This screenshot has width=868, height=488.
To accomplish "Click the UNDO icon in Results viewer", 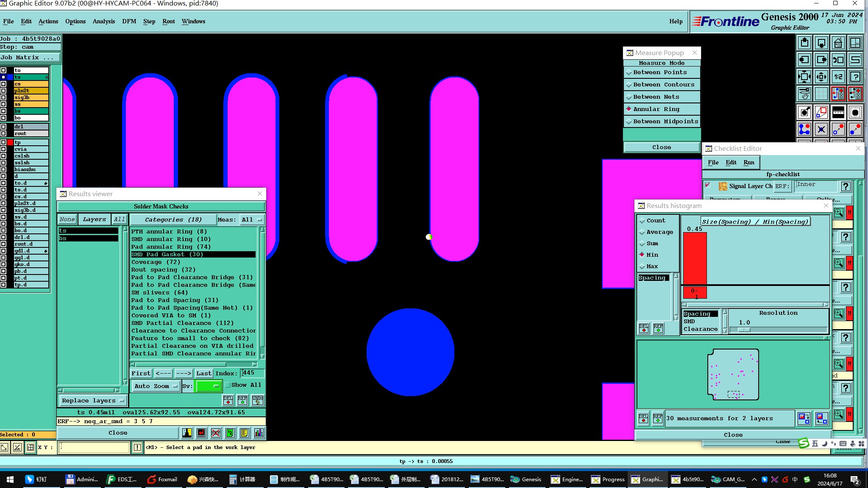I will 258,400.
